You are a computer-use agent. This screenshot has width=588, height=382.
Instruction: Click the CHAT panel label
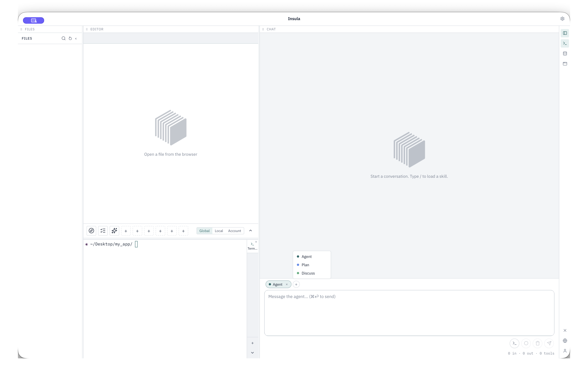click(271, 29)
